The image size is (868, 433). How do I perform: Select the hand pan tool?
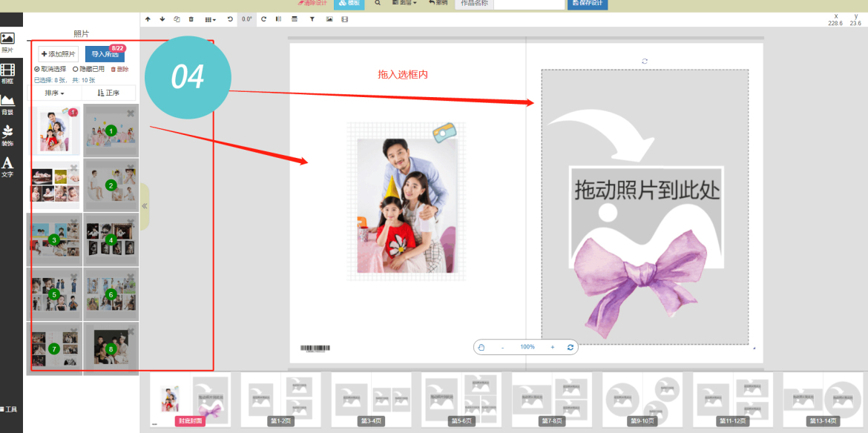click(481, 347)
